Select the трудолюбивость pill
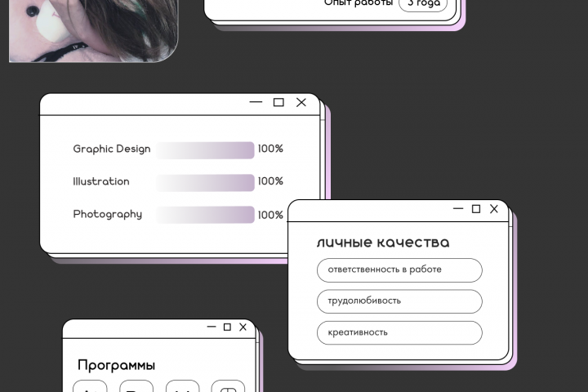Viewport: 588px width, 392px height. click(399, 301)
